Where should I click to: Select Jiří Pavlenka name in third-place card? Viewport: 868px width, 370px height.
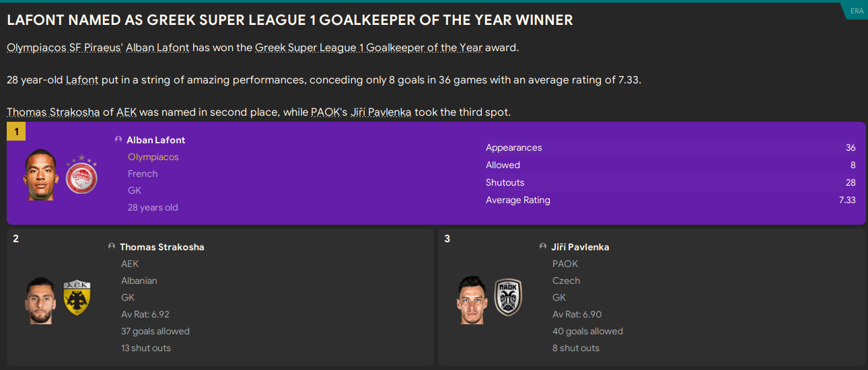point(580,247)
